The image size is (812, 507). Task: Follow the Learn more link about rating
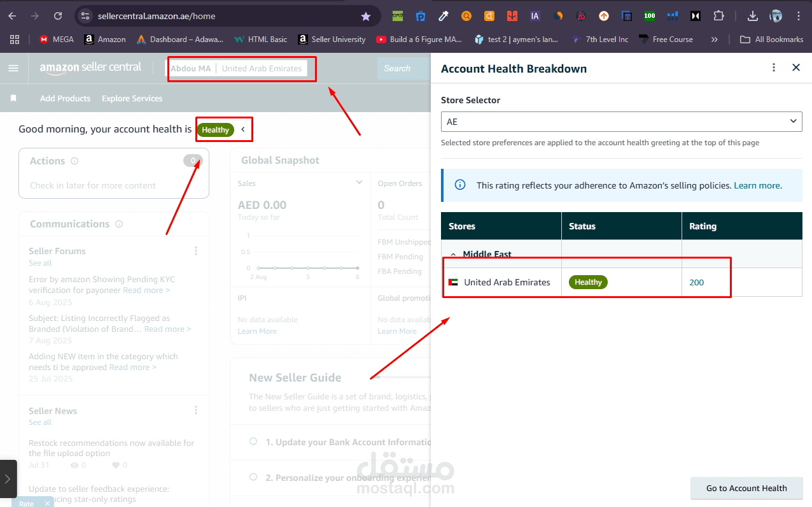(757, 185)
